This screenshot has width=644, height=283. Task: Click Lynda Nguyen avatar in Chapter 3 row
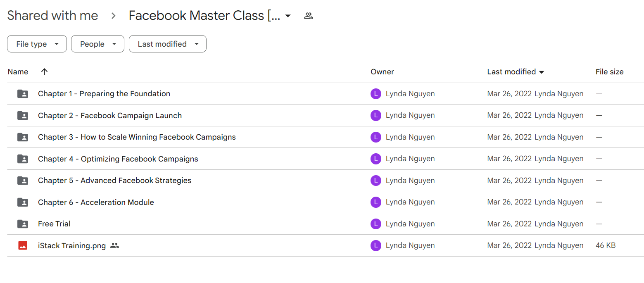(375, 137)
